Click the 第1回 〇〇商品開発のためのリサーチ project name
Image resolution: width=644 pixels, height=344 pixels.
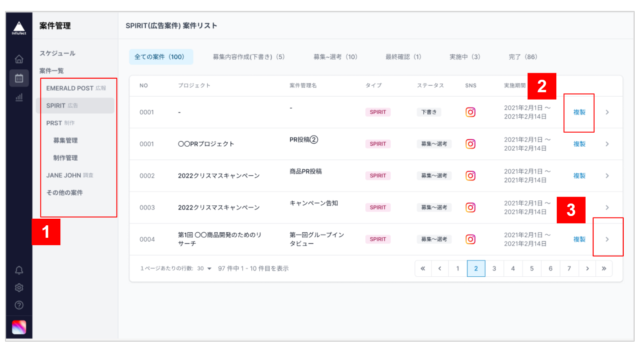click(220, 239)
